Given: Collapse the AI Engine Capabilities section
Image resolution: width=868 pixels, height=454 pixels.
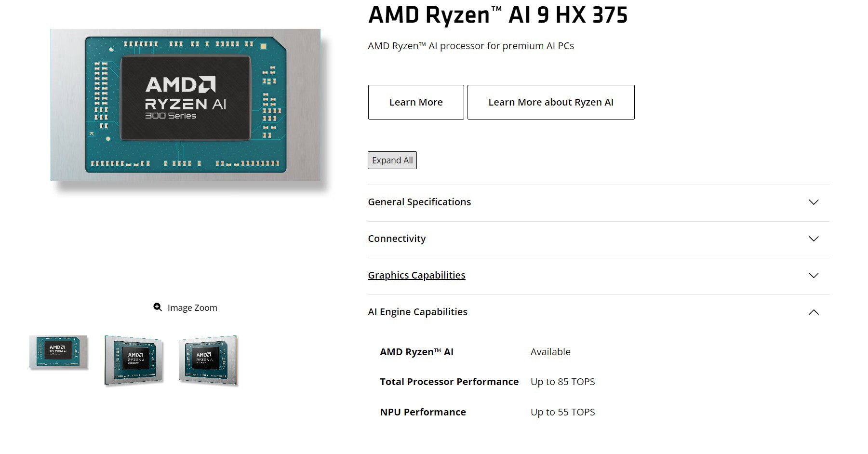Looking at the screenshot, I should (815, 312).
